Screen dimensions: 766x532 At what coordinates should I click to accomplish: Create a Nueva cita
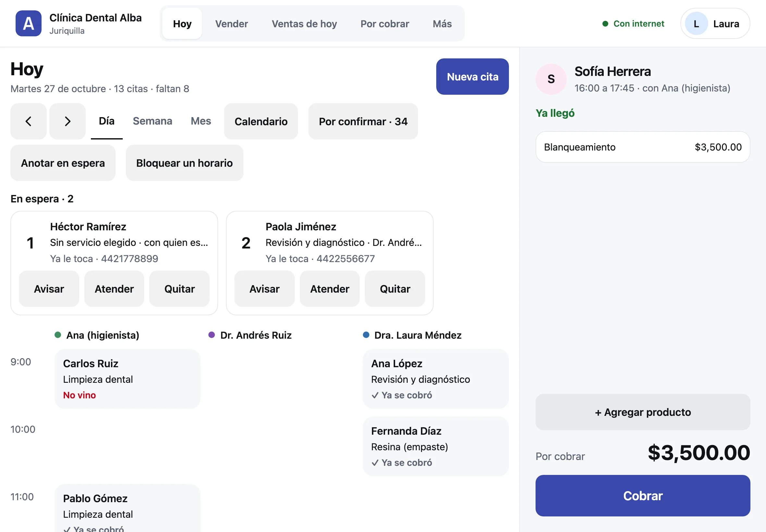pyautogui.click(x=472, y=77)
